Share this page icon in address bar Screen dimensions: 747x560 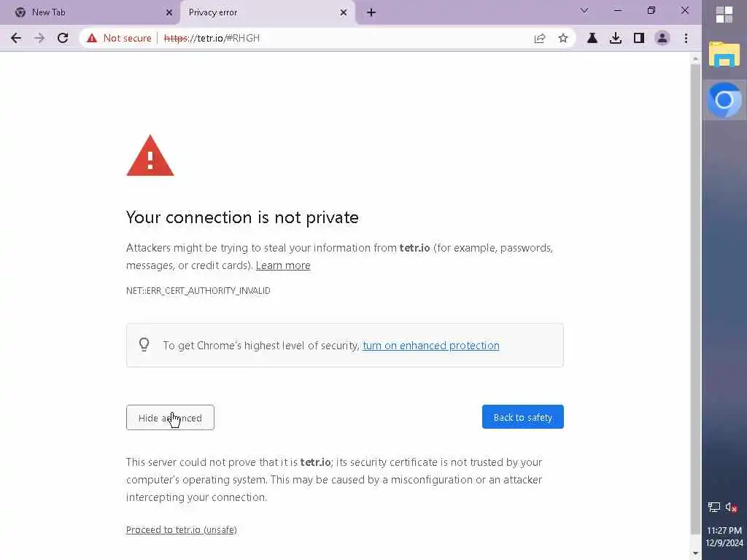(540, 39)
